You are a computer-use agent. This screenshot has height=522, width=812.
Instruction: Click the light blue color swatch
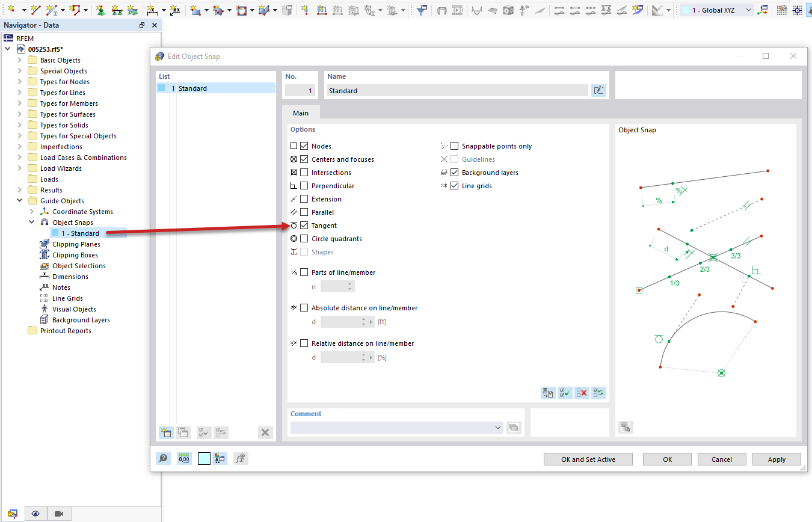pos(203,458)
